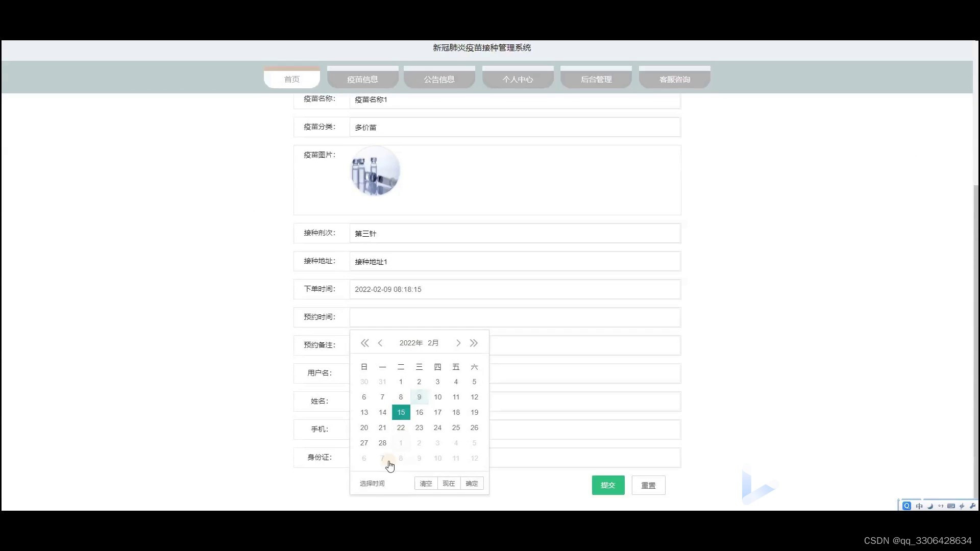
Task: Open the 2月 month selector in calendar
Action: [x=433, y=343]
